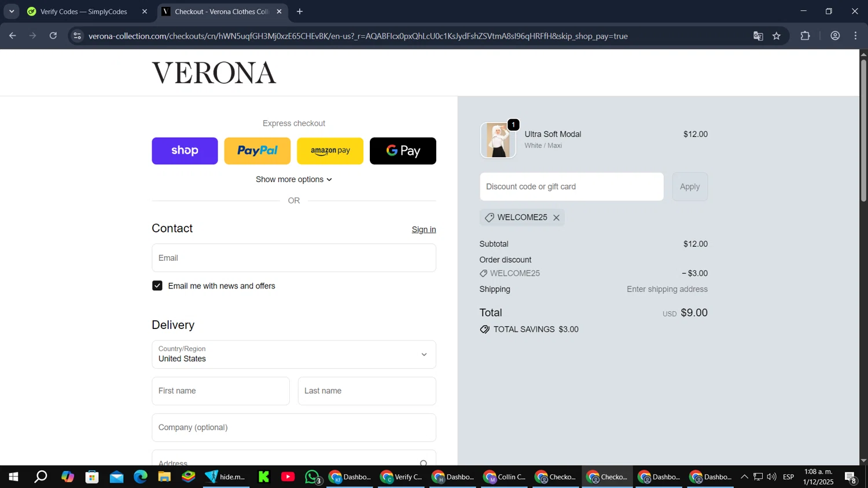Click the page vertical scrollbar
Image resolution: width=868 pixels, height=488 pixels.
[863, 130]
